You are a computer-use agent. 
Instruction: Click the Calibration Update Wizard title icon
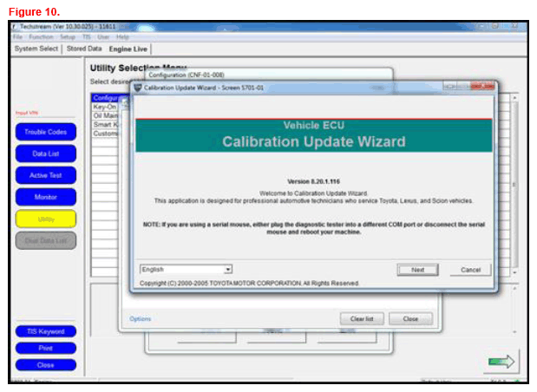[x=137, y=88]
